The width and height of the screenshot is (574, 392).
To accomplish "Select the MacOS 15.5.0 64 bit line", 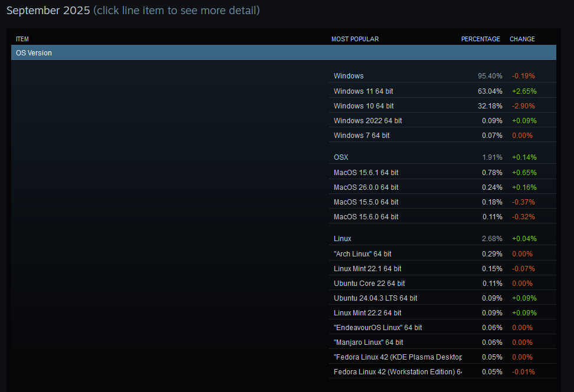I will tap(366, 202).
